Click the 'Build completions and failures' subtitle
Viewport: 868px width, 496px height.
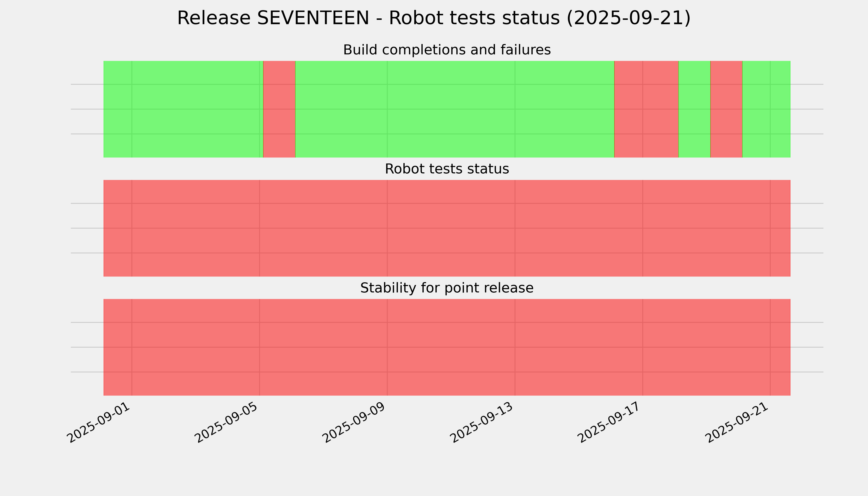click(x=447, y=50)
